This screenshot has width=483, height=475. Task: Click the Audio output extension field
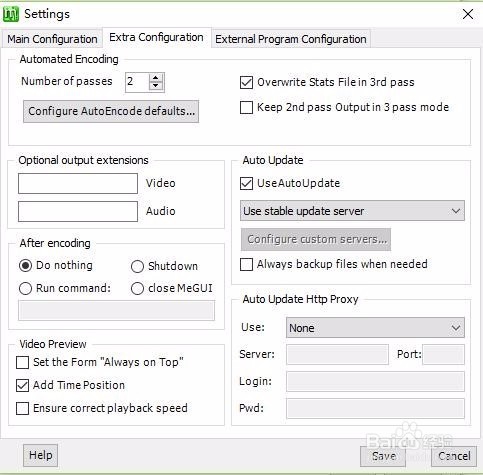point(78,211)
